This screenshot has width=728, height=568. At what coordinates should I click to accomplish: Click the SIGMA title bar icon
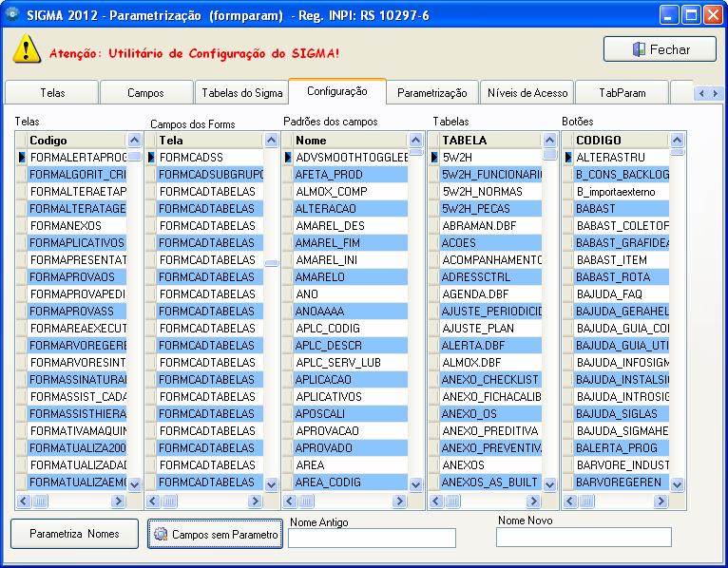tap(12, 14)
